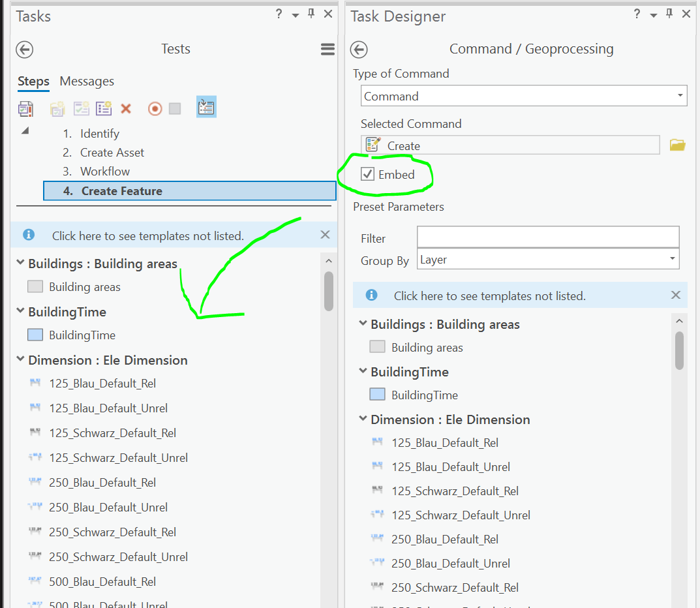700x608 pixels.
Task: Open the Tasks pane hamburger menu
Action: click(x=327, y=49)
